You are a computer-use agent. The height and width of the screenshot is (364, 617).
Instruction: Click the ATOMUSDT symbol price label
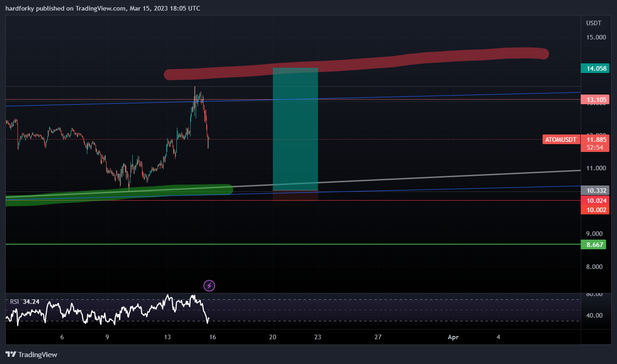click(x=561, y=140)
